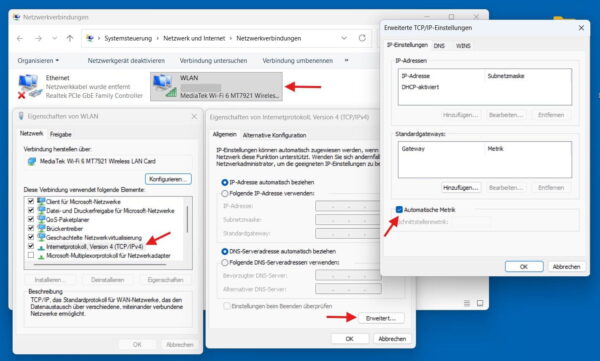The height and width of the screenshot is (361, 600).
Task: Expand the address bar history dropdown
Action: [x=344, y=38]
